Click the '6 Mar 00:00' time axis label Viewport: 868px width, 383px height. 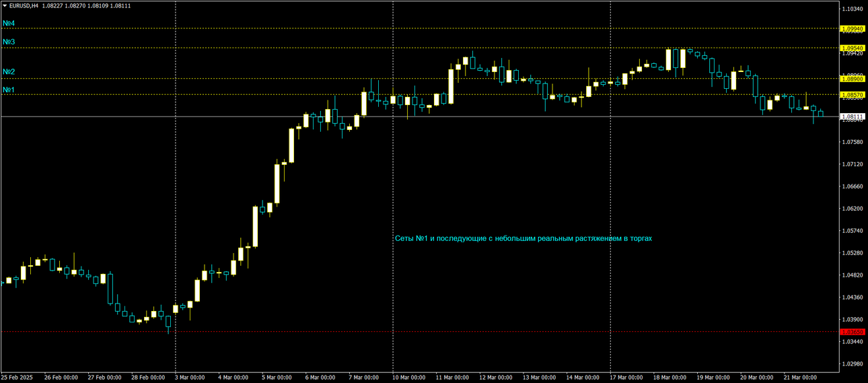(x=320, y=378)
